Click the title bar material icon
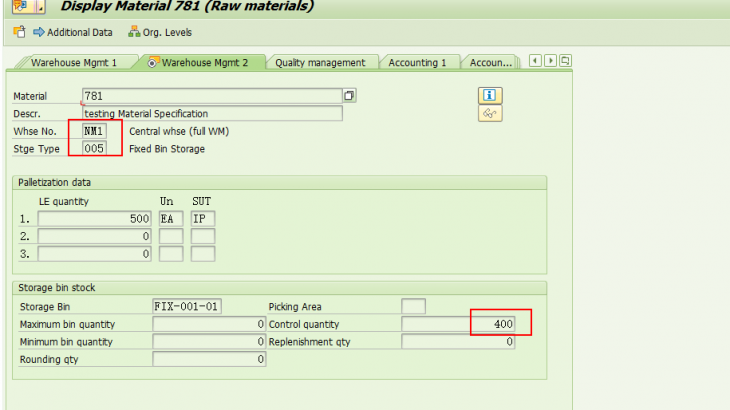The height and width of the screenshot is (410, 730). [x=20, y=6]
